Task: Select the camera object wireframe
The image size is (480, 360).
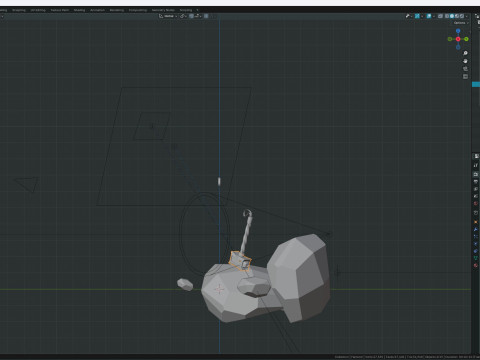Action: click(x=27, y=184)
